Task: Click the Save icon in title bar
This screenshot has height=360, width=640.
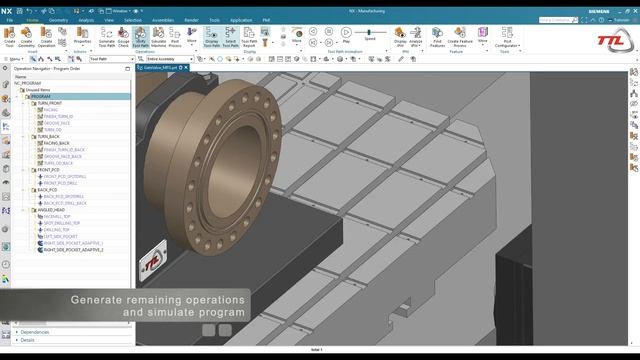Action: pos(20,11)
